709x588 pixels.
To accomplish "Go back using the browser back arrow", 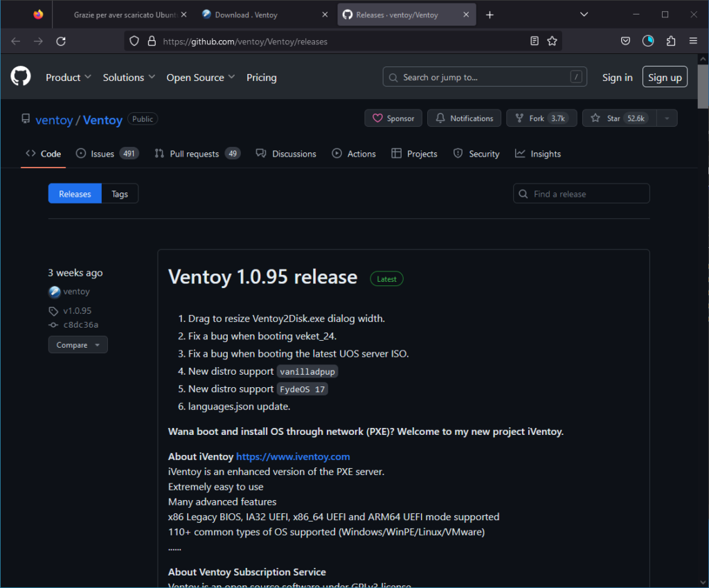I will (16, 41).
